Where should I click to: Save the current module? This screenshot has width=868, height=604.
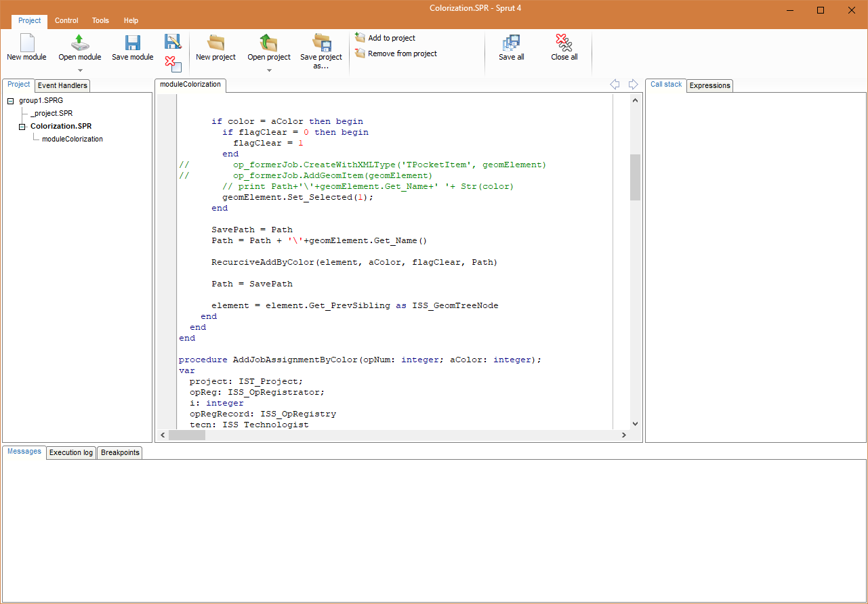(x=132, y=47)
